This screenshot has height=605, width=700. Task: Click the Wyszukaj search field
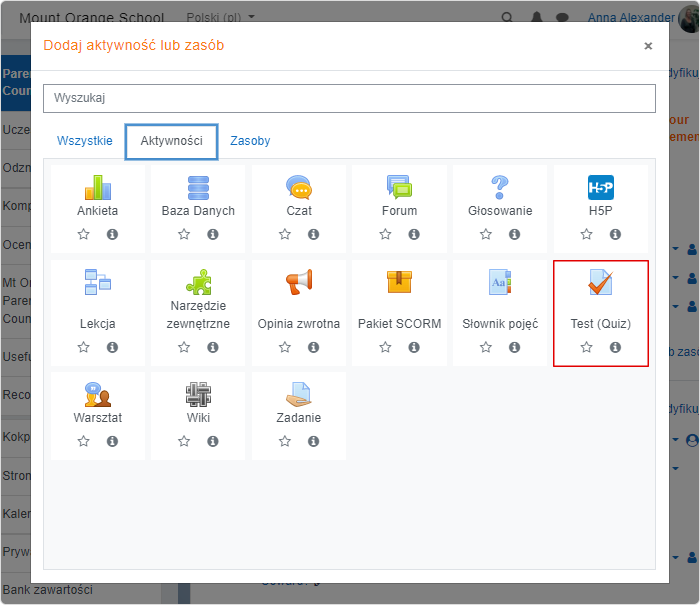tap(349, 98)
